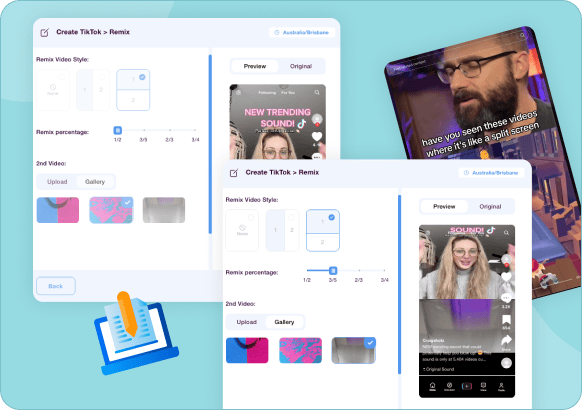Choose the pink and blue swirl thumbnail in front gallery
The height and width of the screenshot is (410, 582).
click(300, 350)
